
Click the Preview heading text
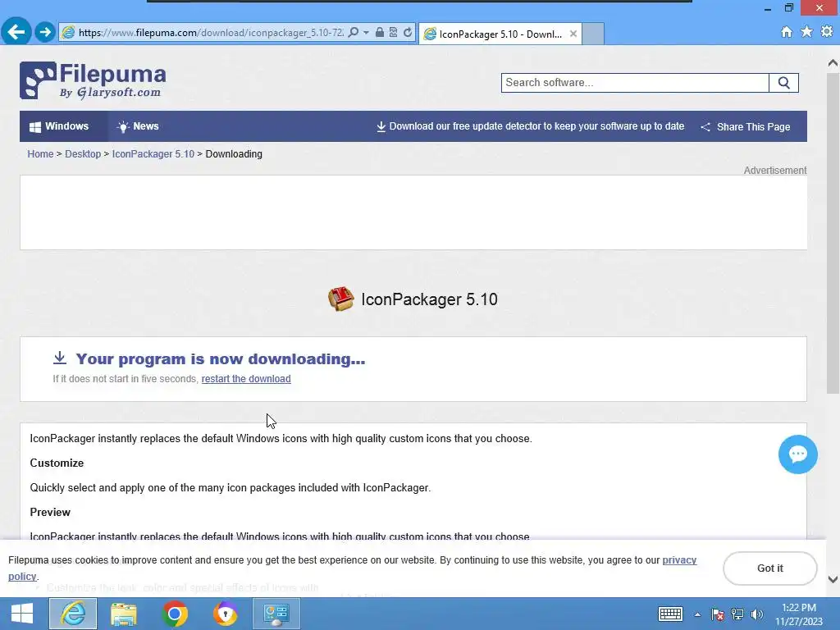pos(50,512)
